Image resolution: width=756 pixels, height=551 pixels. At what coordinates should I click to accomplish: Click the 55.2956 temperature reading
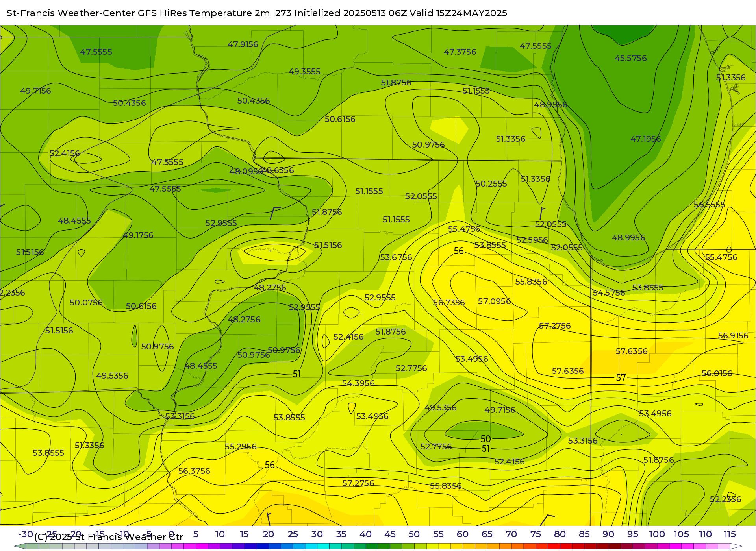(240, 447)
